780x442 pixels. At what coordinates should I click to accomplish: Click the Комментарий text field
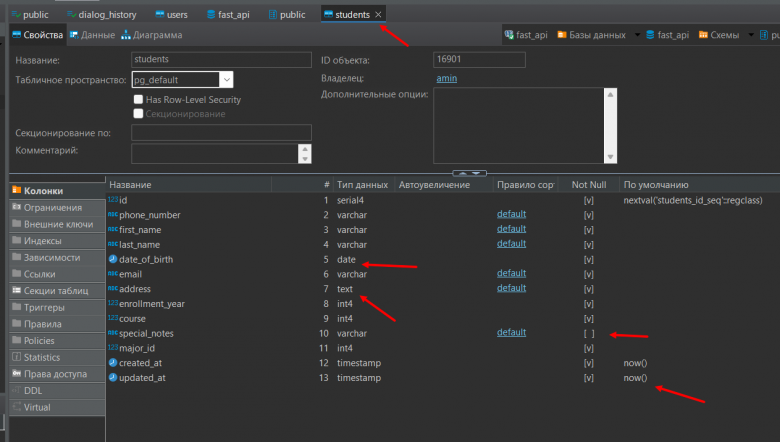(x=215, y=154)
